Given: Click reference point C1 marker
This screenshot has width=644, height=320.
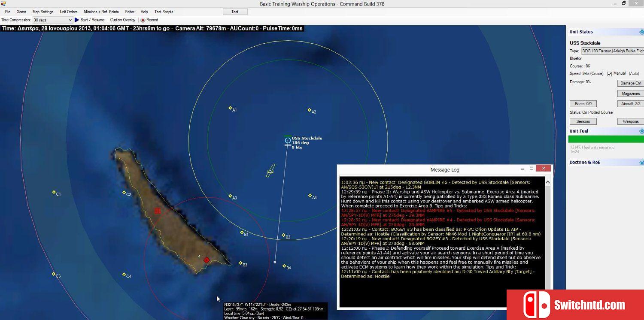Looking at the screenshot, I should pyautogui.click(x=54, y=192).
